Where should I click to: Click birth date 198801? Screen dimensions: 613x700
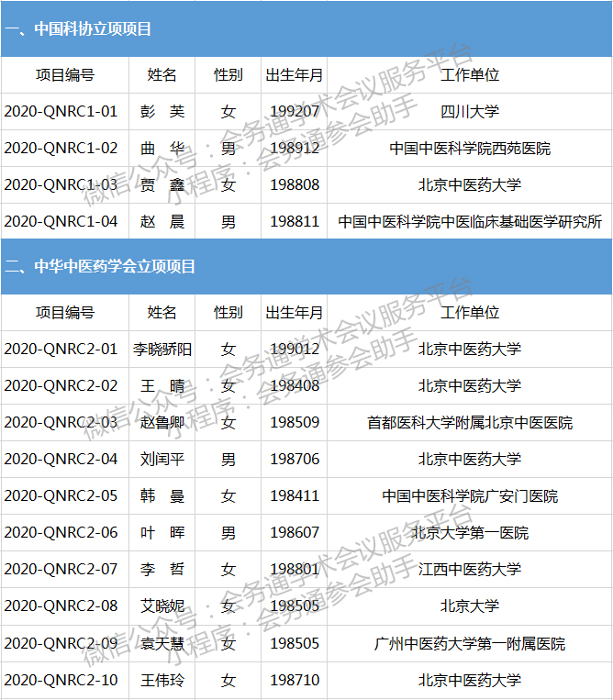[x=295, y=569]
